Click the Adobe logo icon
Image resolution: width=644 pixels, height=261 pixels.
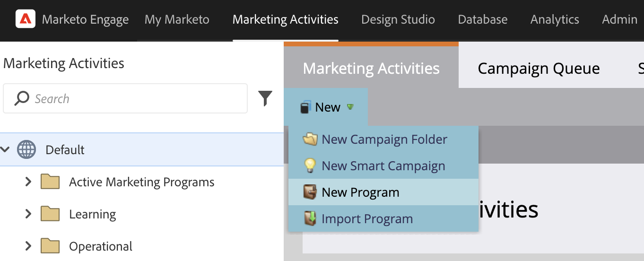(26, 19)
